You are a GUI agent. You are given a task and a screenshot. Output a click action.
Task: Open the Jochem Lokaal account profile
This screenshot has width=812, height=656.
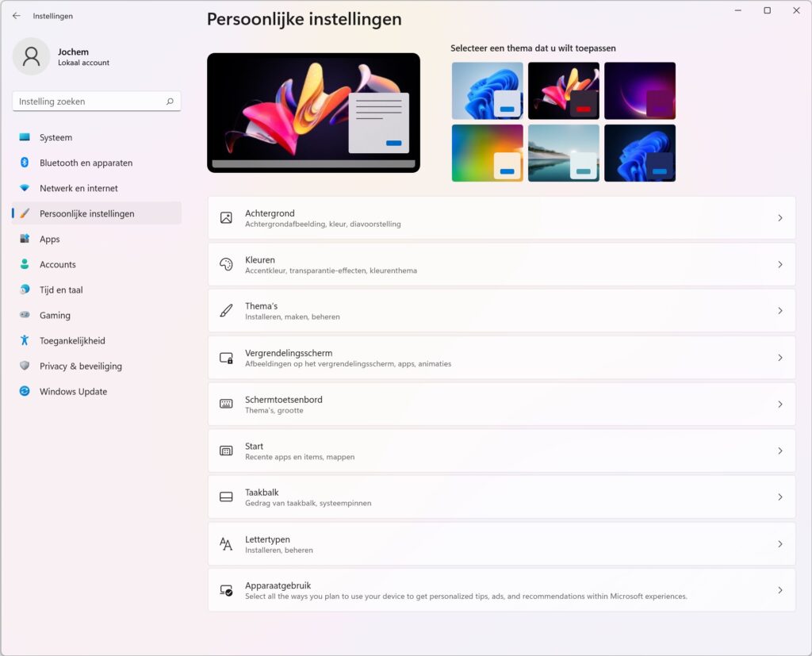62,56
